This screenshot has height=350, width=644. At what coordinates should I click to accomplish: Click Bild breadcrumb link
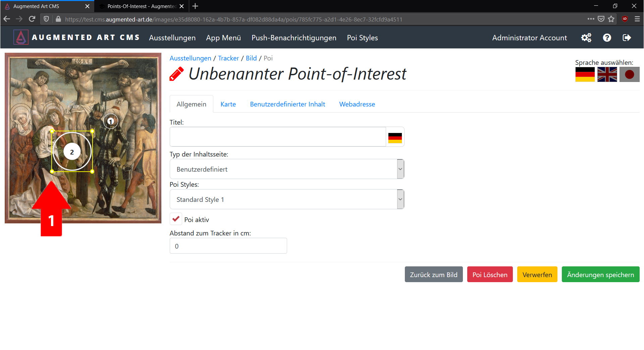coord(251,58)
